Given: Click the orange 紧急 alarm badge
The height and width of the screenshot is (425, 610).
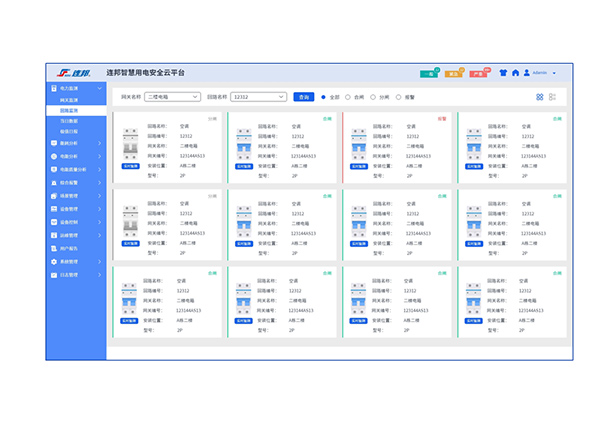Looking at the screenshot, I should 454,73.
